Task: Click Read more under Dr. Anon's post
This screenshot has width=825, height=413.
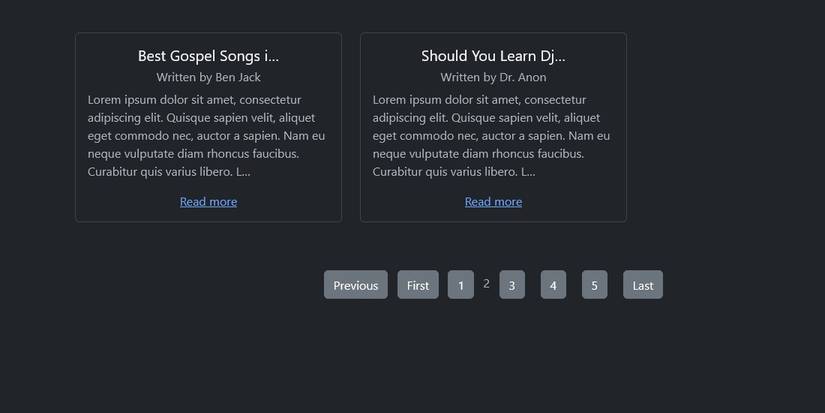Action: [493, 202]
